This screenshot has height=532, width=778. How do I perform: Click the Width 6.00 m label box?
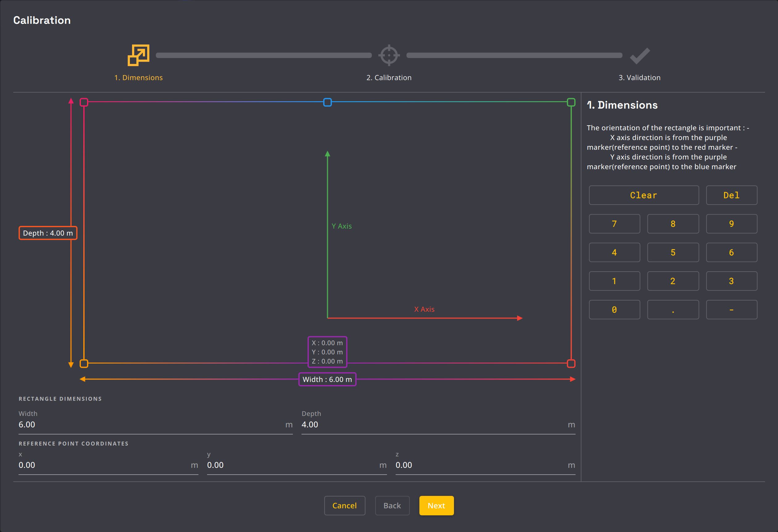coord(327,379)
